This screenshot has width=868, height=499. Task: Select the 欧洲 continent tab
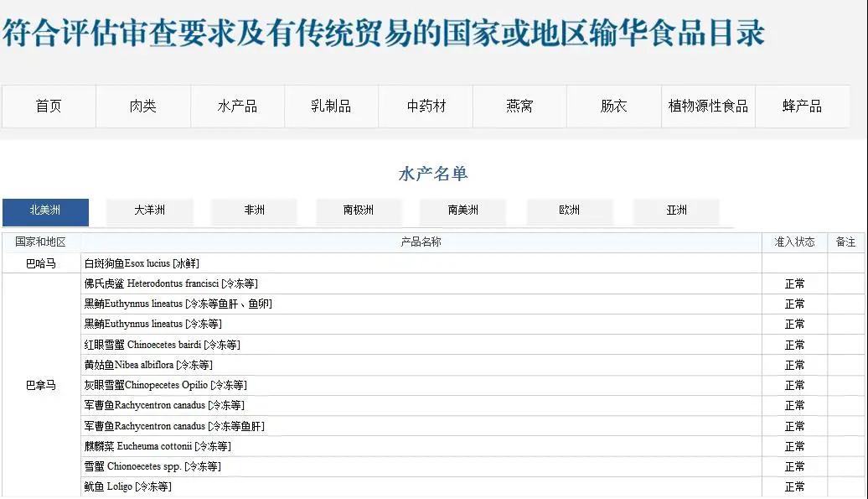coord(570,211)
